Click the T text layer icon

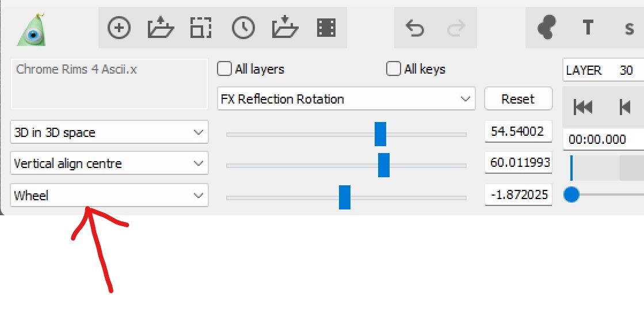click(x=588, y=28)
